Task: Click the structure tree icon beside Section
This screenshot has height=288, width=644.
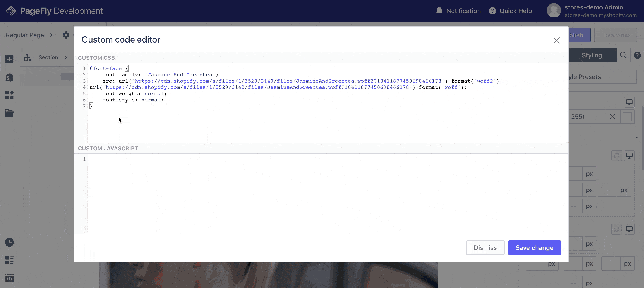Action: (x=27, y=57)
